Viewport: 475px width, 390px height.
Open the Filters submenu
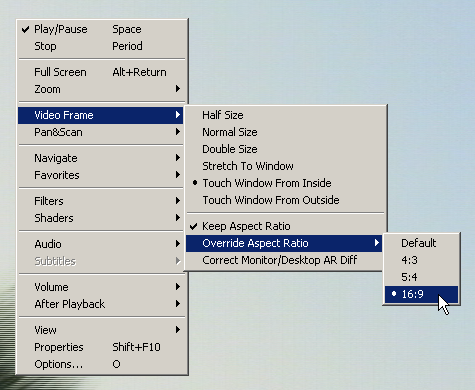pos(101,201)
